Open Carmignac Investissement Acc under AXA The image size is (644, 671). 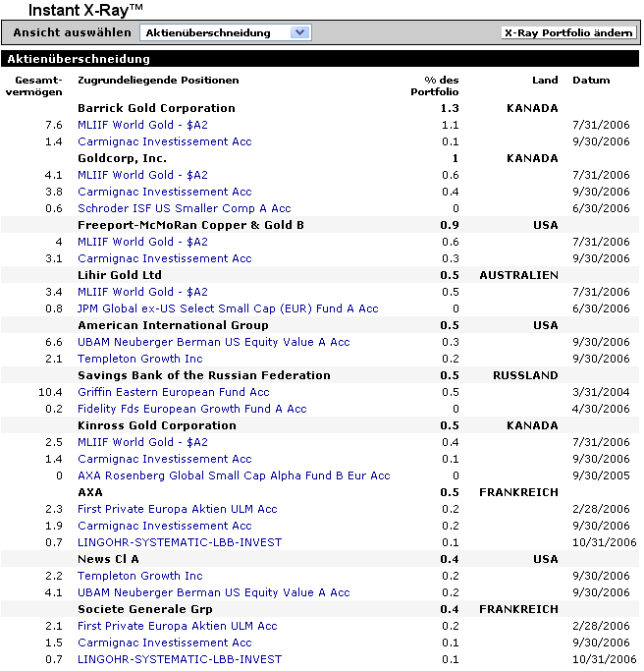[x=165, y=526]
